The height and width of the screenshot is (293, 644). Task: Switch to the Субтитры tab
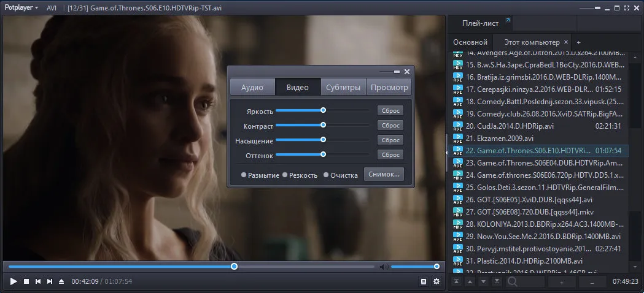343,88
